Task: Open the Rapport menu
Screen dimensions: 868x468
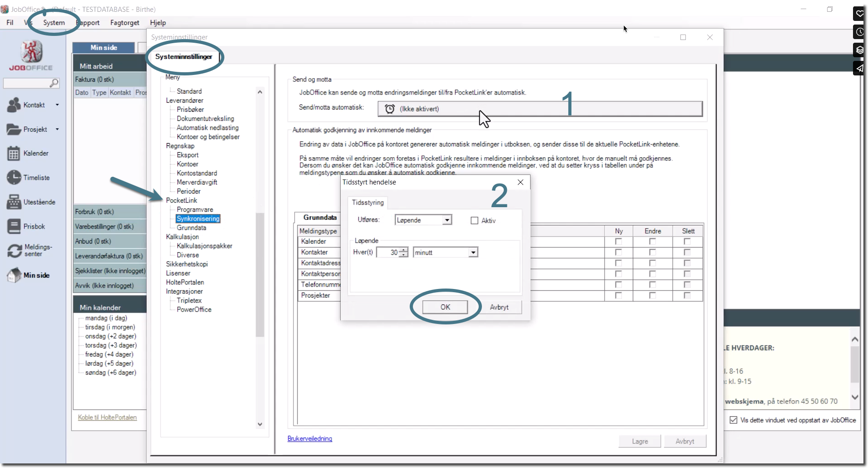Action: point(89,23)
